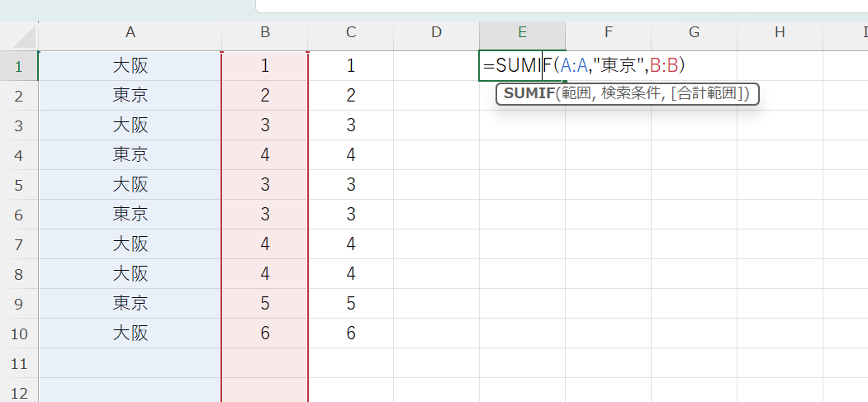Select column B header
868x402 pixels.
tap(265, 32)
